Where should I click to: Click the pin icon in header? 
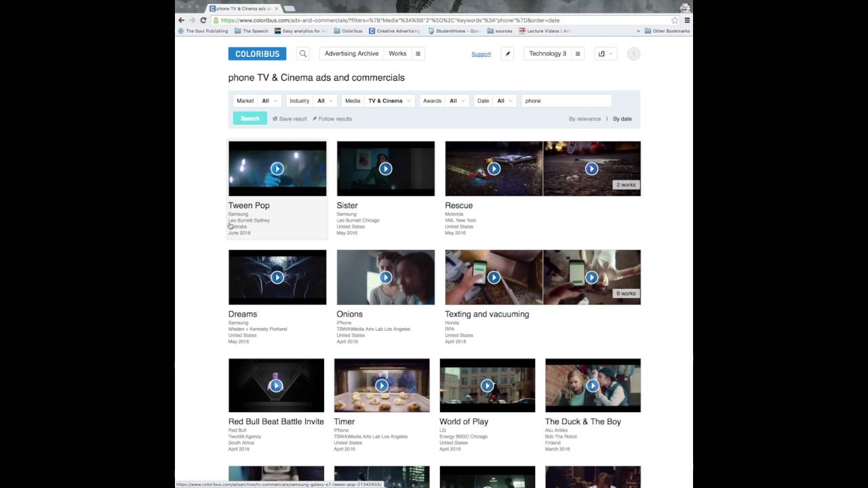coord(507,54)
